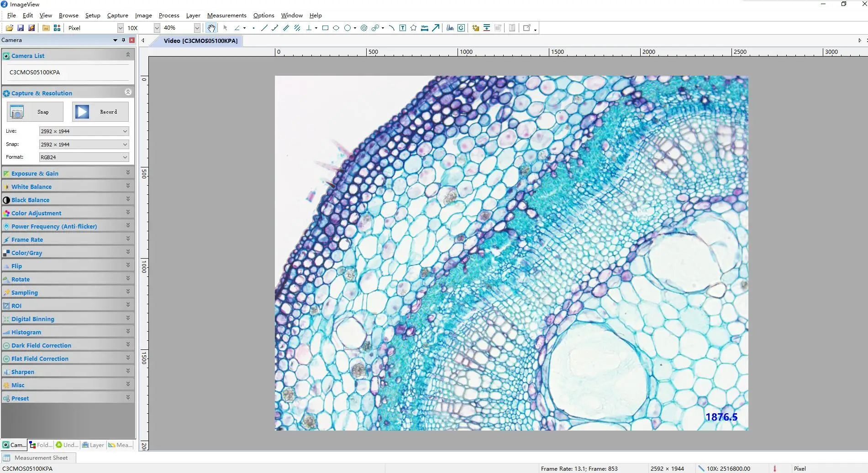Open the Snap resolution dropdown
The image size is (868, 473).
pos(84,144)
